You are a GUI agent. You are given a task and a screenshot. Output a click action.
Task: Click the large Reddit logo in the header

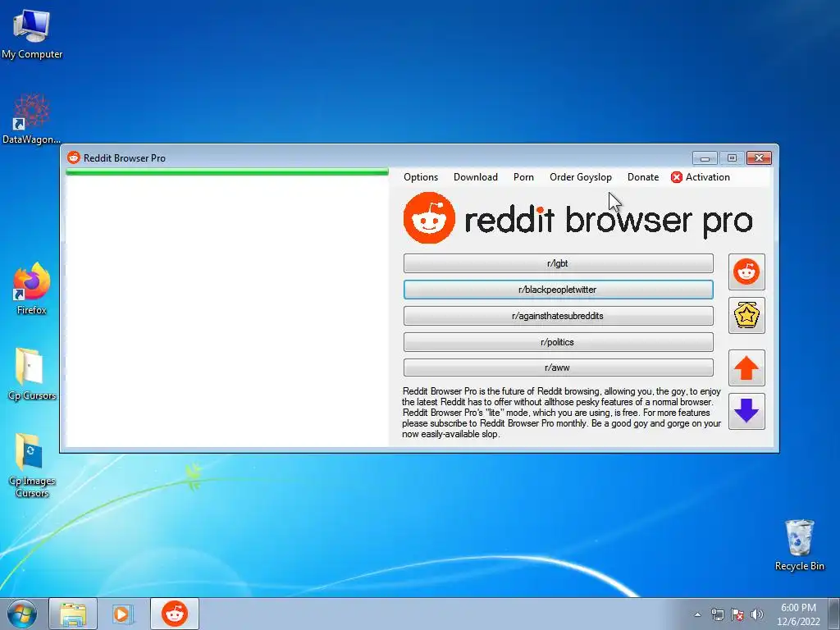tap(429, 218)
